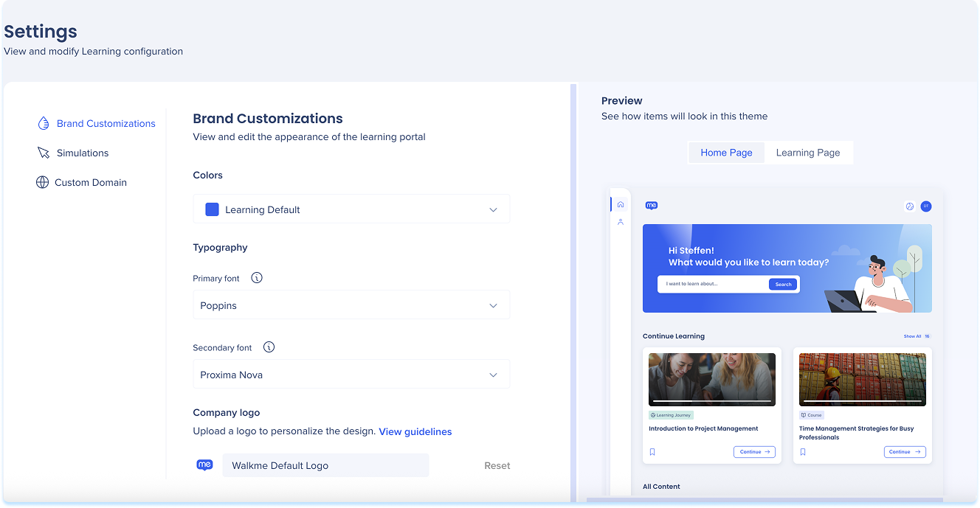Click the Custom Domain globe icon
This screenshot has height=508, width=980.
point(43,182)
